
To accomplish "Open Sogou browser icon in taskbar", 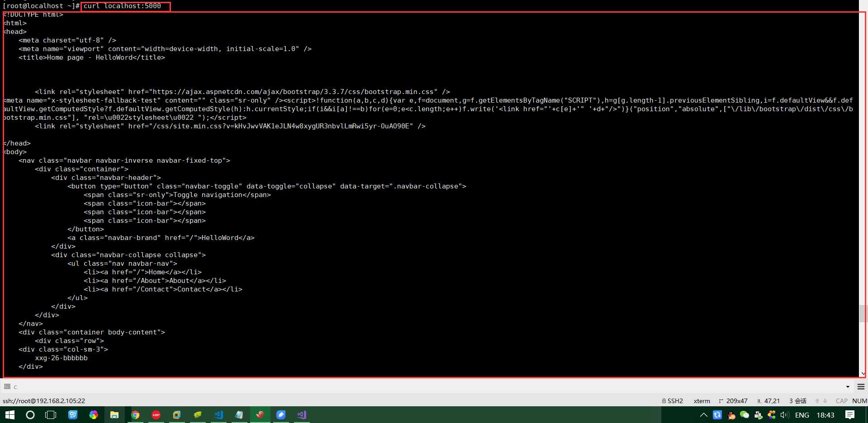I will coord(73,415).
